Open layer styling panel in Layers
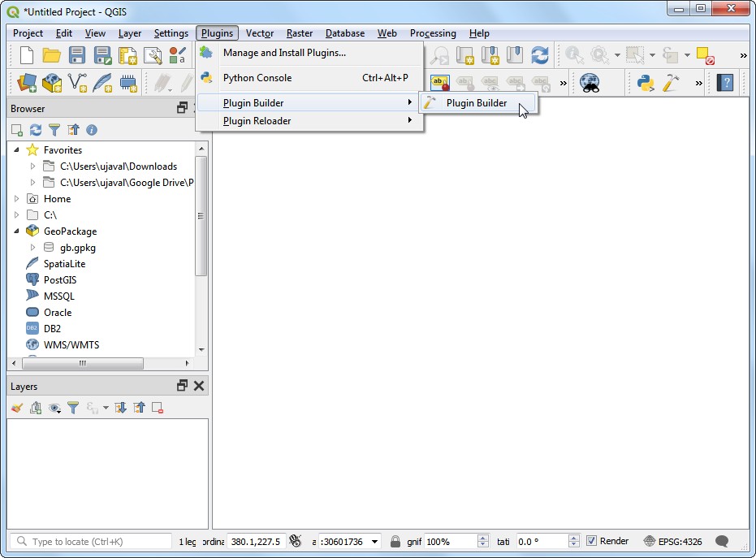Image resolution: width=756 pixels, height=558 pixels. (x=17, y=408)
